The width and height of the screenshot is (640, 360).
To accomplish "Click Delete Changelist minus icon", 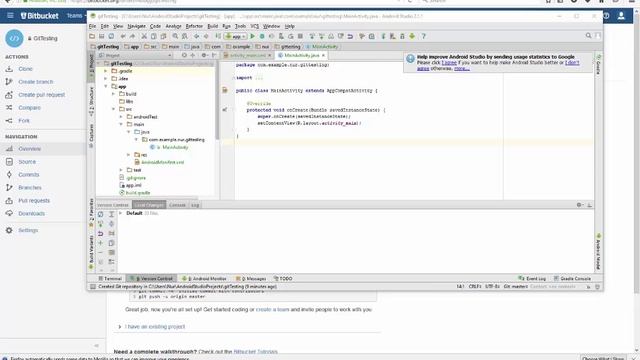I will [100, 252].
